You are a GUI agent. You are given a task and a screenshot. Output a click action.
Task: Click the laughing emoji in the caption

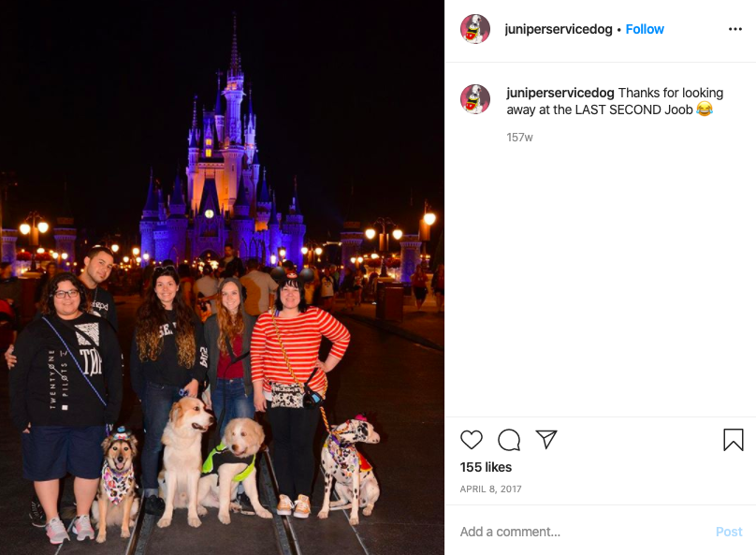(x=705, y=110)
